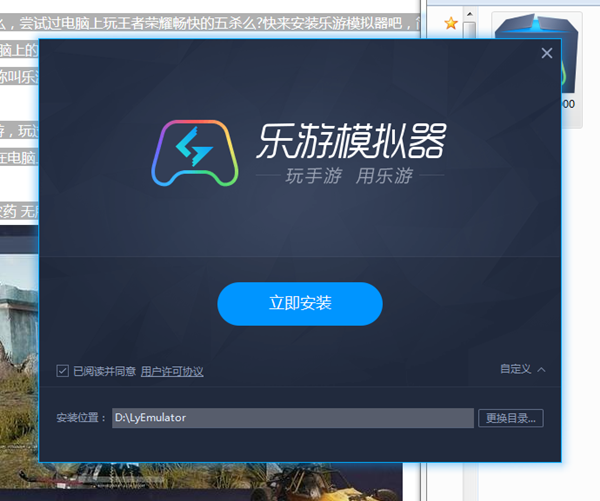The height and width of the screenshot is (501, 600).
Task: Open the 用户许可协议 license link
Action: [x=172, y=371]
